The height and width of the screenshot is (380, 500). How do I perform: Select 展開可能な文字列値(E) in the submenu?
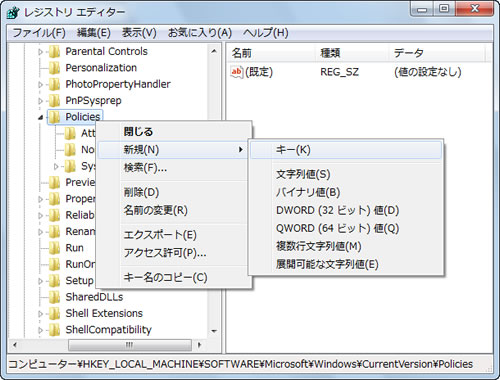[346, 264]
